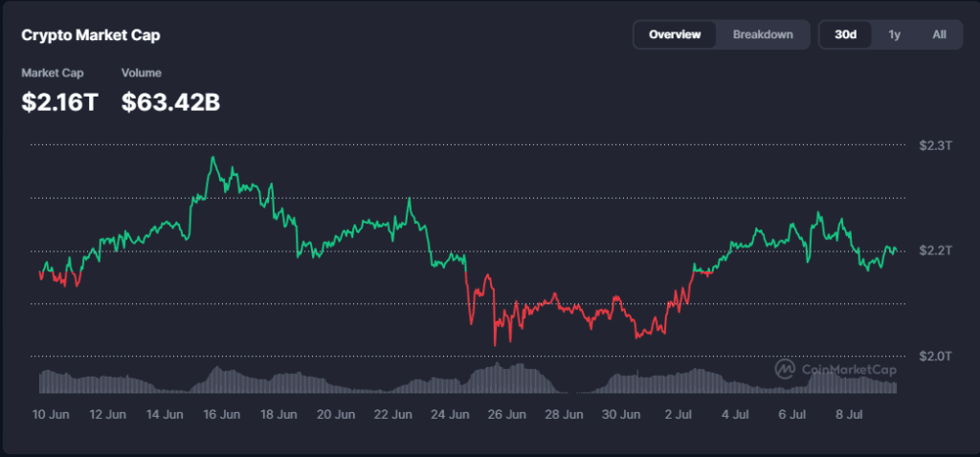
Task: Click the $2.0T axis label
Action: pos(935,356)
